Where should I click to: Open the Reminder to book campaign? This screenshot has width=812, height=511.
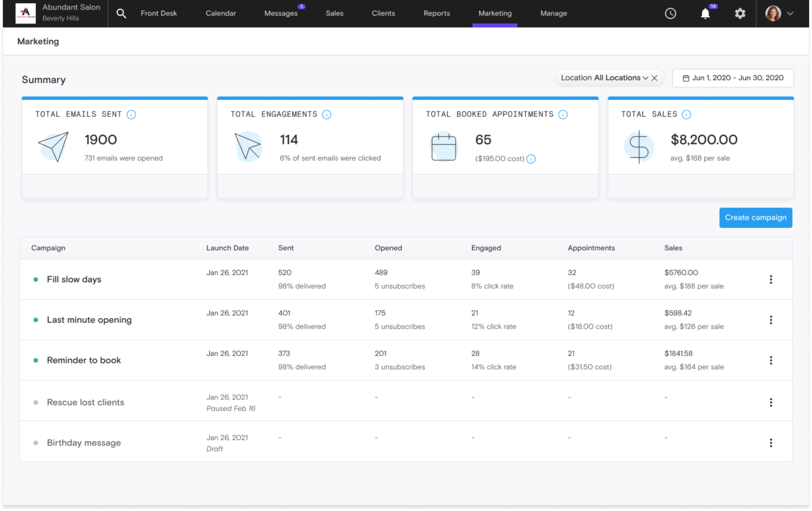click(83, 360)
